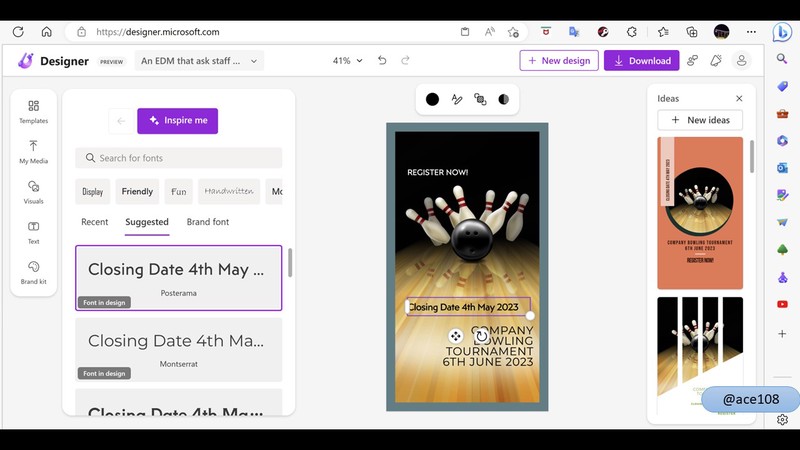The width and height of the screenshot is (800, 450).
Task: Open the share design icon
Action: click(692, 60)
